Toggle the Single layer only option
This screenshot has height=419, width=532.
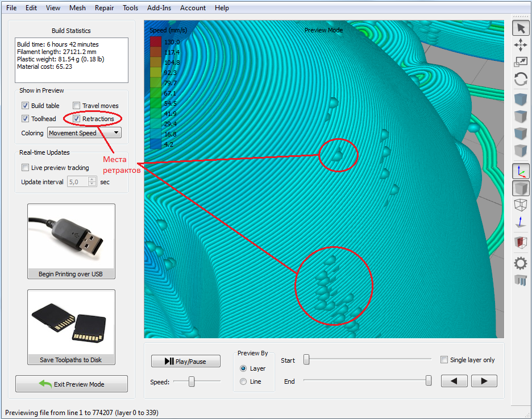(444, 359)
